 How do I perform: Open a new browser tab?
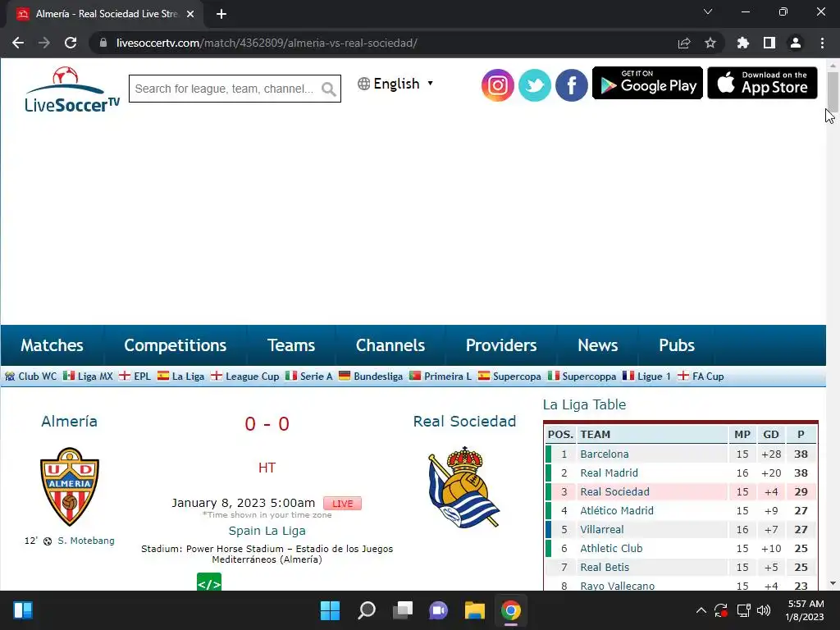click(x=221, y=14)
